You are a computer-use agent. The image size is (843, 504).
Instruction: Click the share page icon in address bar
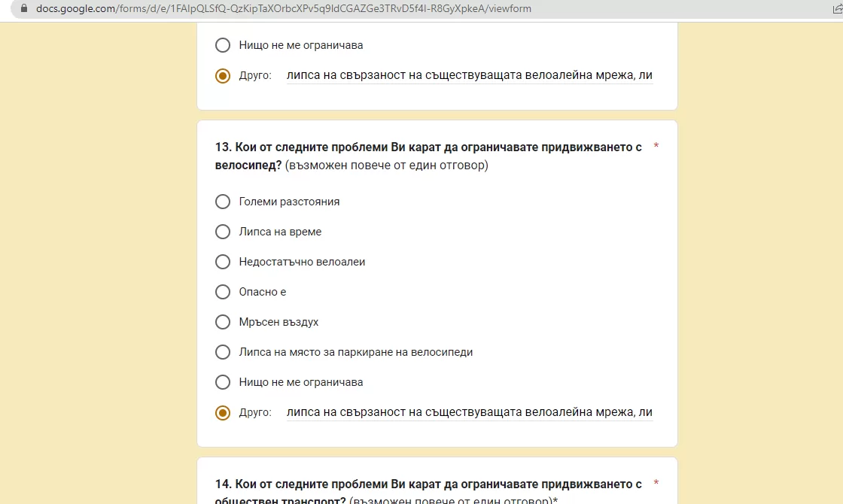[837, 8]
